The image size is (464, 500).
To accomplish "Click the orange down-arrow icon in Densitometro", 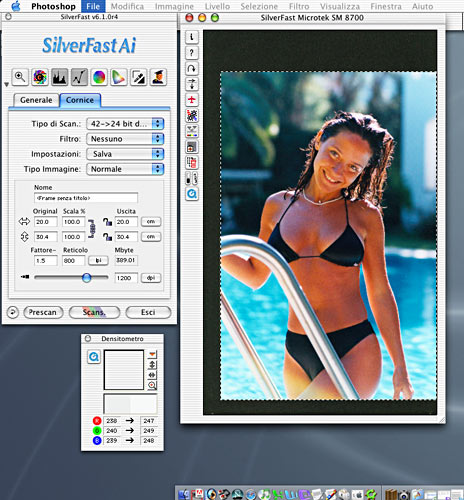I will point(152,354).
